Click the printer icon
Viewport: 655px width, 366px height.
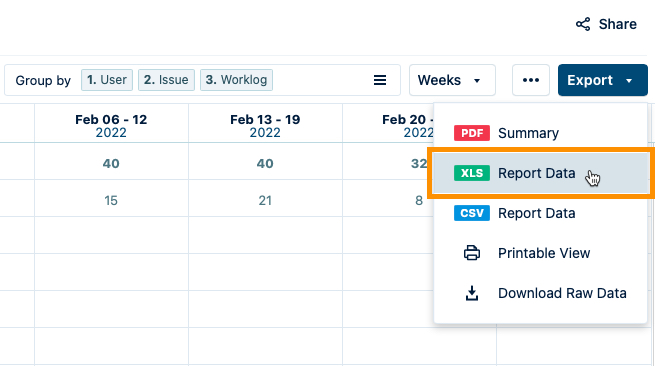click(472, 253)
